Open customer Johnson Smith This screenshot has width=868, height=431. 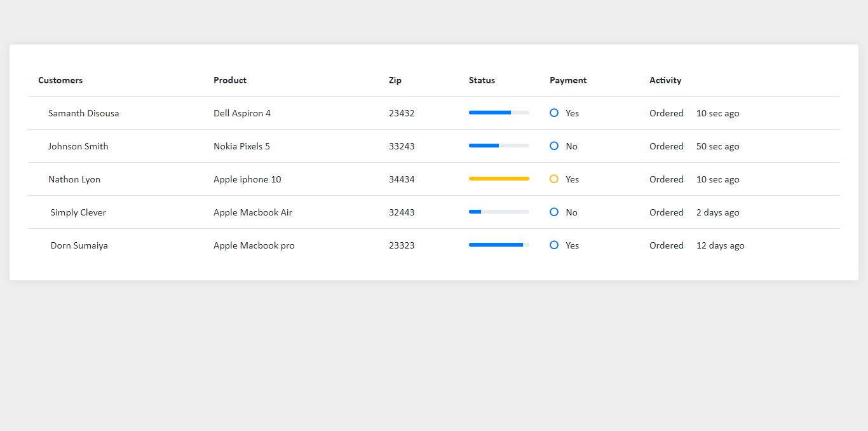(78, 146)
